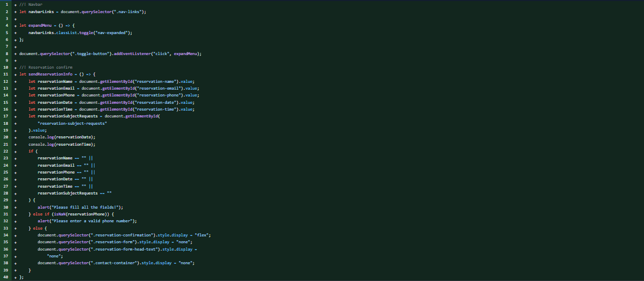
Task: Click line number 1 in the gutter
Action: click(x=5, y=4)
